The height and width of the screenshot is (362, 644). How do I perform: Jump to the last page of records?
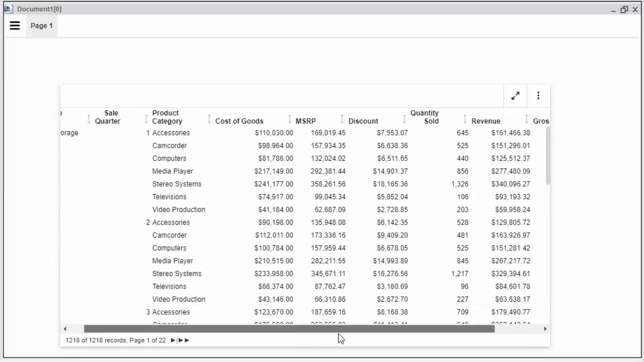click(185, 340)
